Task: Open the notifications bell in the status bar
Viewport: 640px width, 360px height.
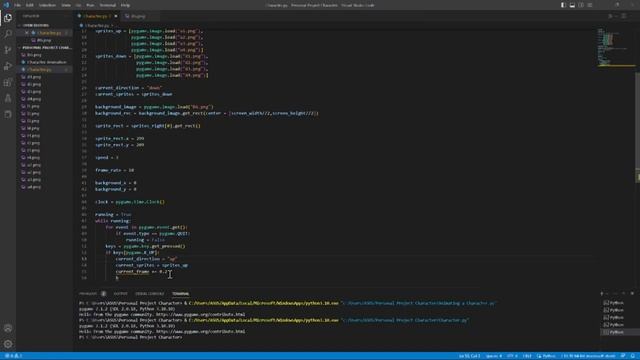Action: (x=633, y=356)
